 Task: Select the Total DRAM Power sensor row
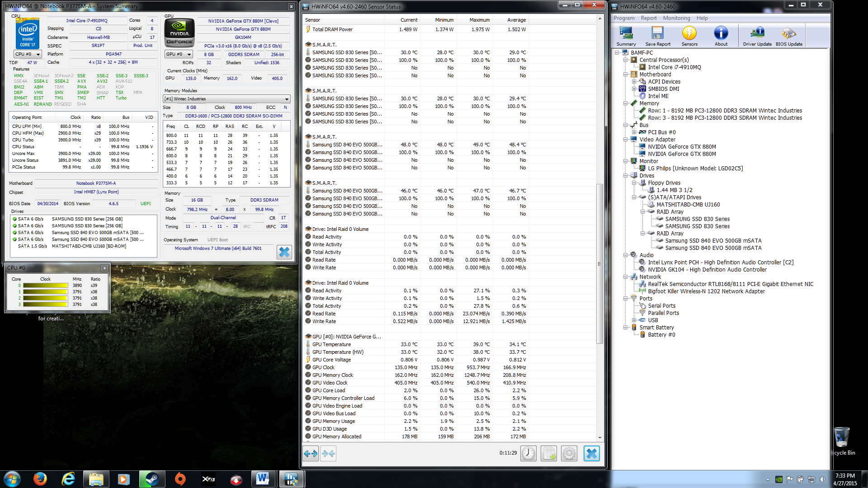[x=415, y=29]
